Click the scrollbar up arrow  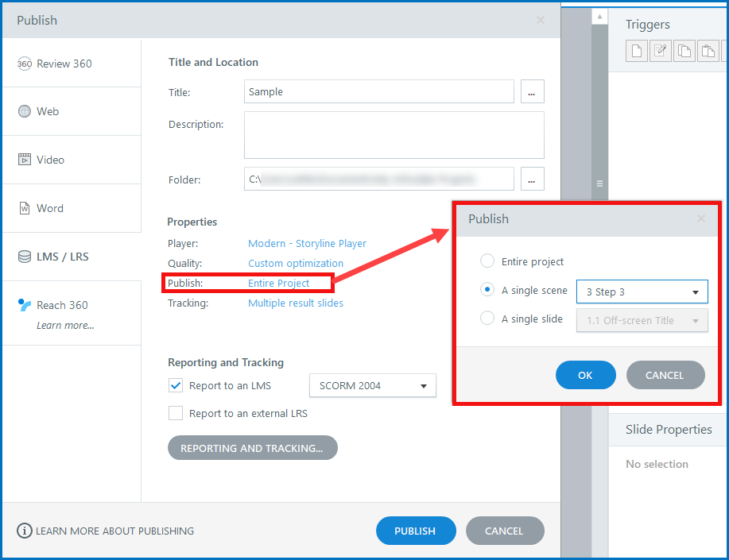coord(599,17)
